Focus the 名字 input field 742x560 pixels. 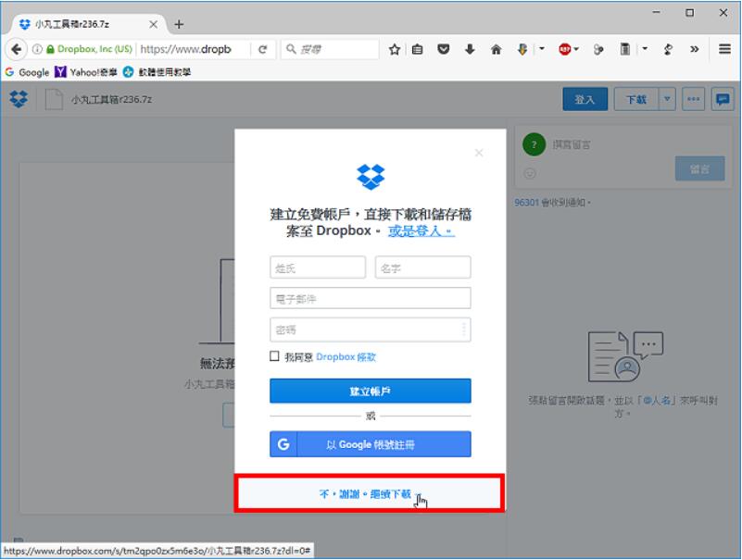[x=422, y=268]
